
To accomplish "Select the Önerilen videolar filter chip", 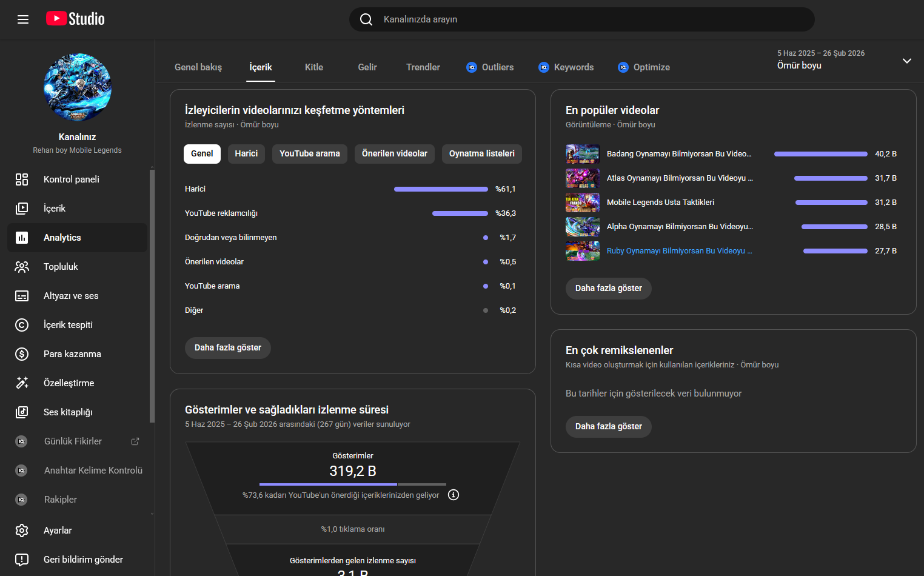I will click(x=395, y=154).
